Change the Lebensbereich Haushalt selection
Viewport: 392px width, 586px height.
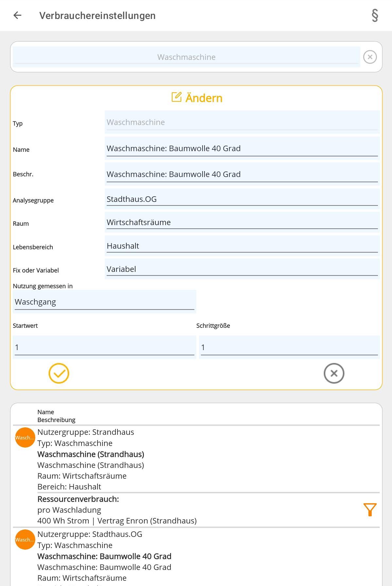pos(242,246)
